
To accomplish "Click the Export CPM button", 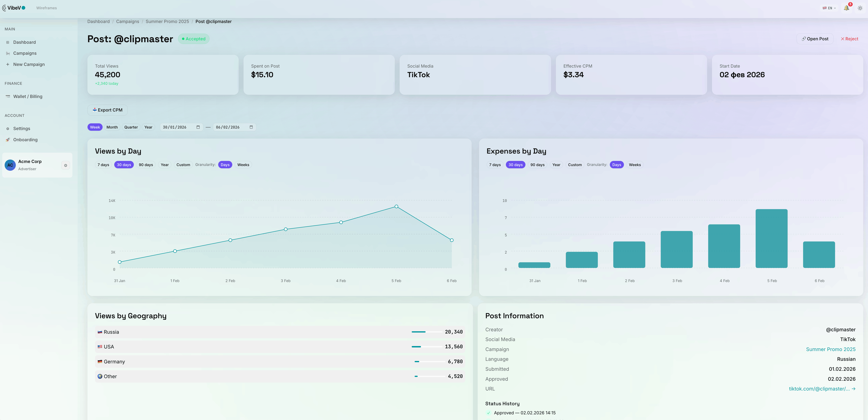I will [108, 110].
